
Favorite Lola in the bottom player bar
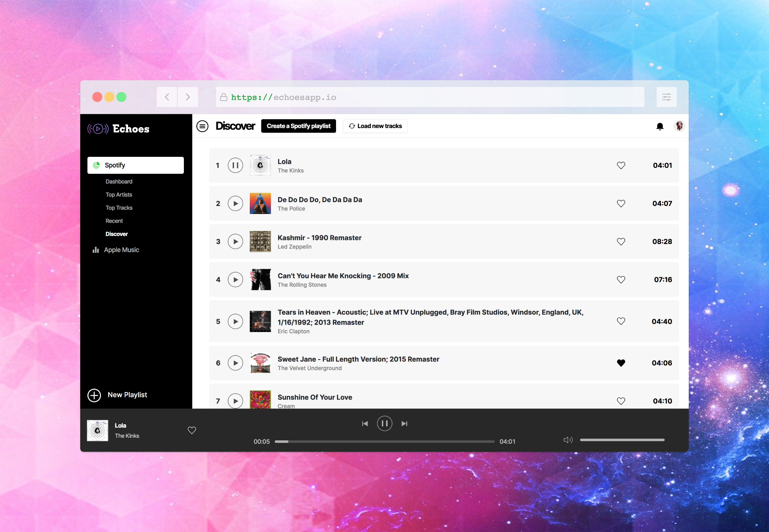point(192,430)
